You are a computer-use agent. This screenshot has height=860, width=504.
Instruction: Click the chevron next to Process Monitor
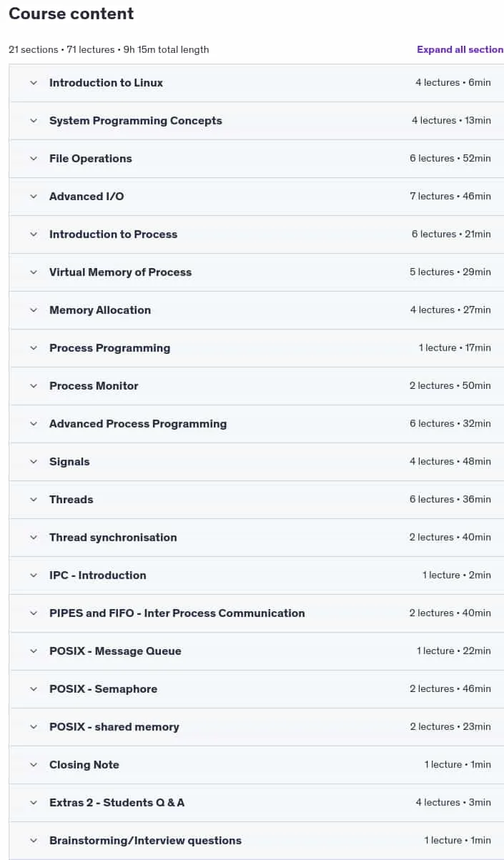33,386
